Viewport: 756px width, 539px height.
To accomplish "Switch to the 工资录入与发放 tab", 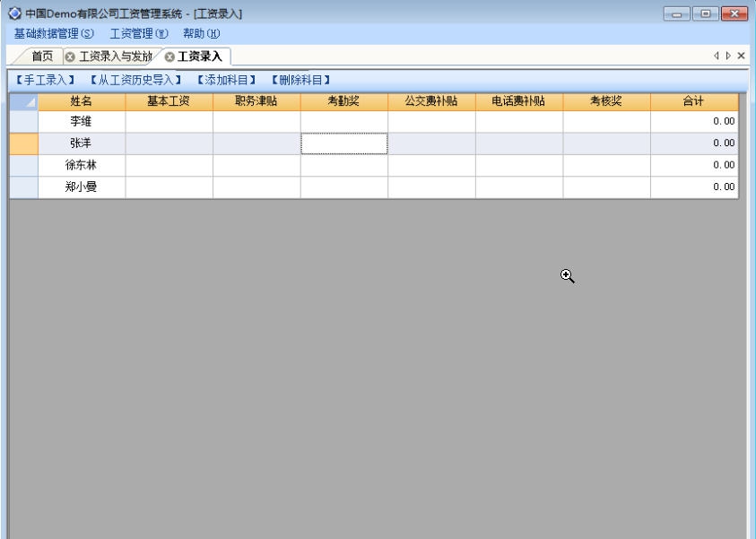I will point(115,57).
